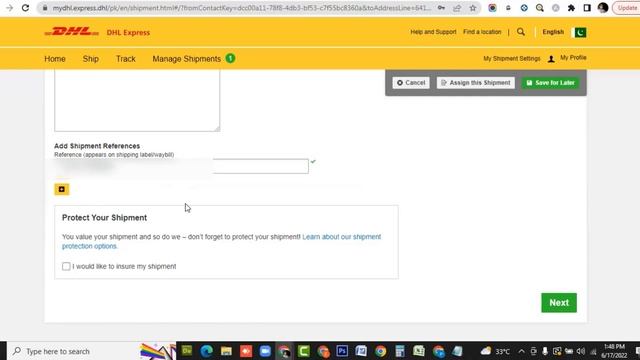This screenshot has width=640, height=360.
Task: Open the Track menu
Action: (x=126, y=59)
